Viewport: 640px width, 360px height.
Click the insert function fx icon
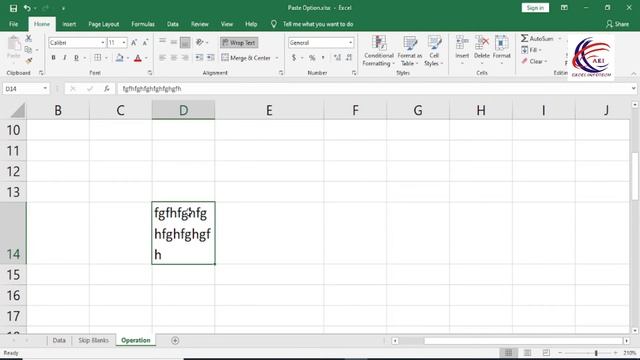(107, 89)
